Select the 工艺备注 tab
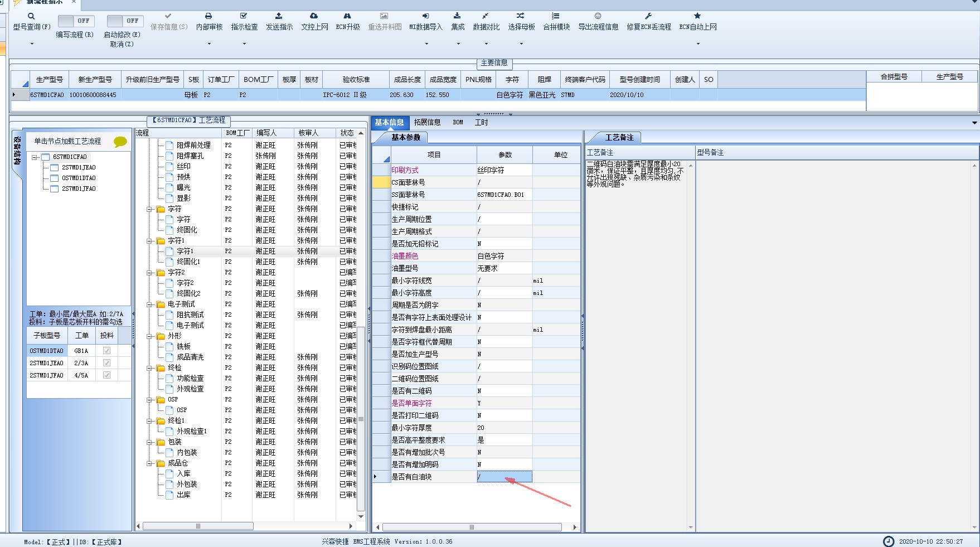 (x=619, y=137)
